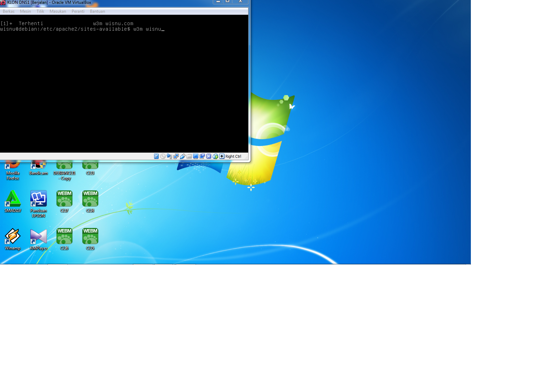Close the KLON DNS1 VirtualBox window

tap(240, 1)
